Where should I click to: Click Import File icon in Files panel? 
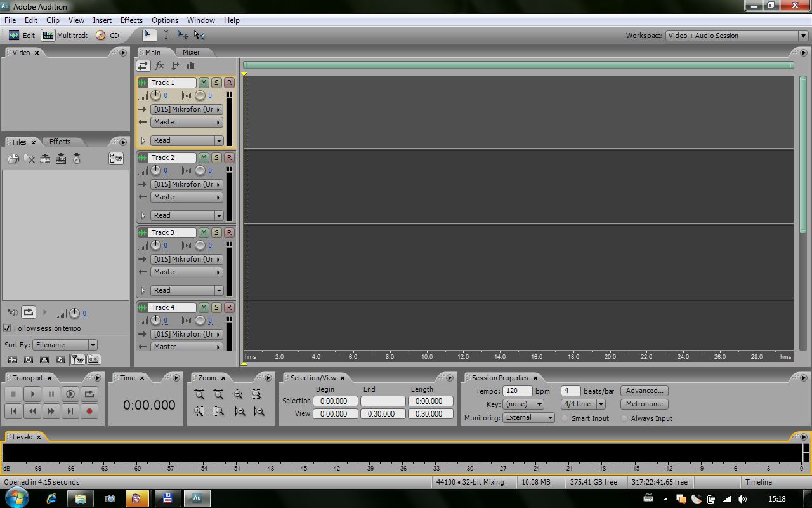pyautogui.click(x=13, y=159)
